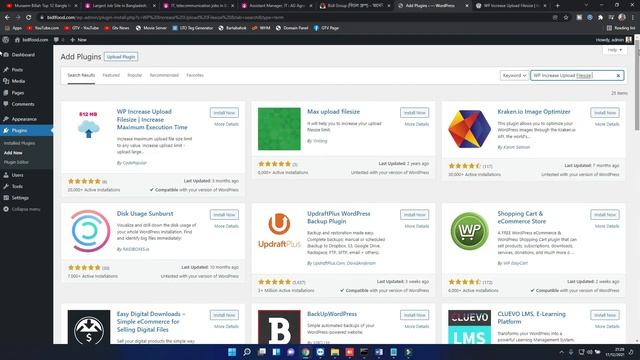The height and width of the screenshot is (360, 640).
Task: Clear the plugin search field with X
Action: point(618,76)
